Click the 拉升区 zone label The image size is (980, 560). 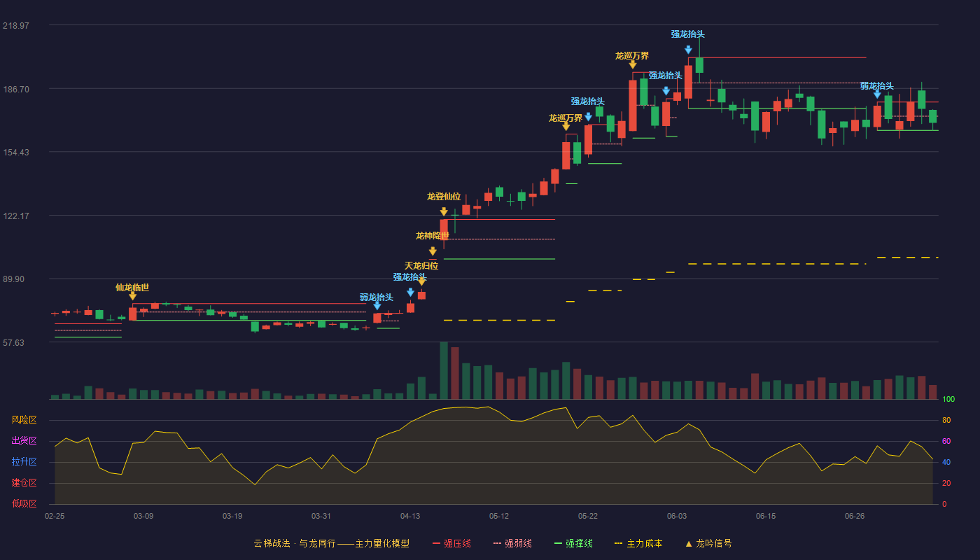click(24, 462)
